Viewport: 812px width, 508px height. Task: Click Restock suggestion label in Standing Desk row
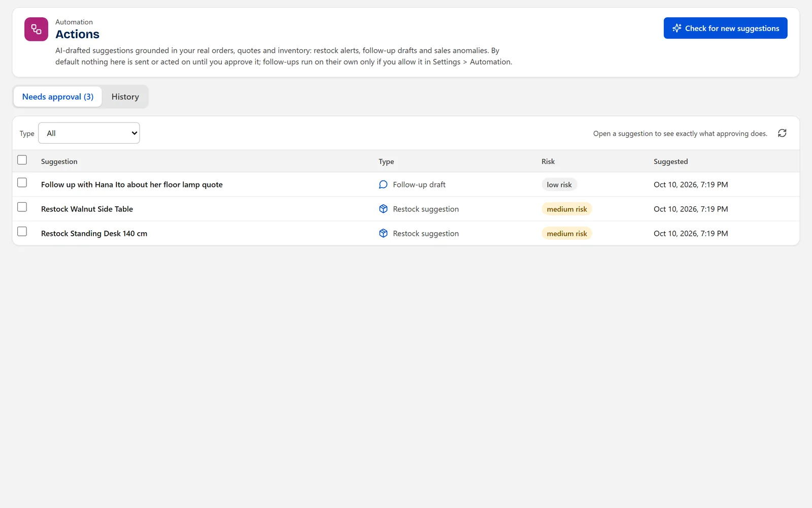point(426,233)
